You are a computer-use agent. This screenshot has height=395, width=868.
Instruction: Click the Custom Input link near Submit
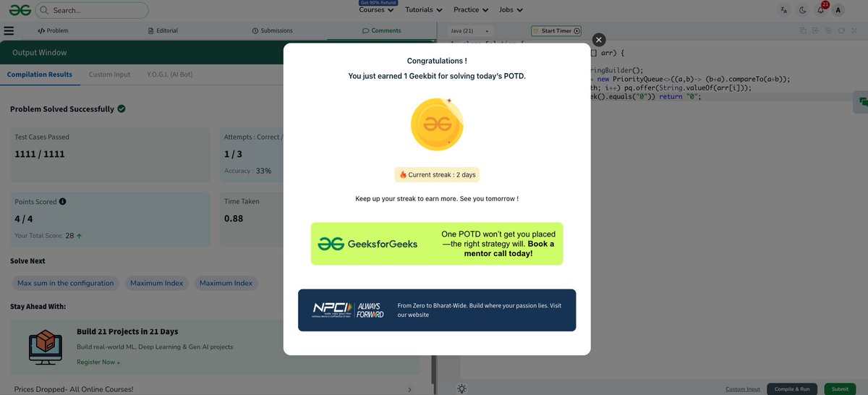pyautogui.click(x=743, y=389)
